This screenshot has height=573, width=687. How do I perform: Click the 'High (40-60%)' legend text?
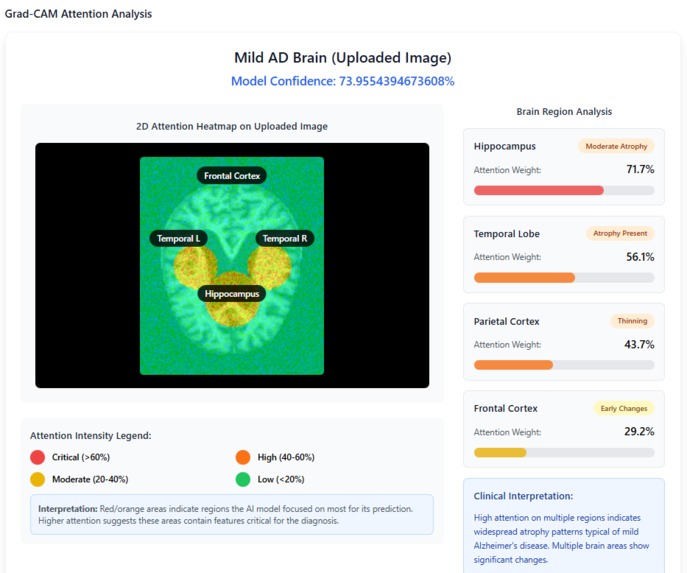pyautogui.click(x=286, y=457)
